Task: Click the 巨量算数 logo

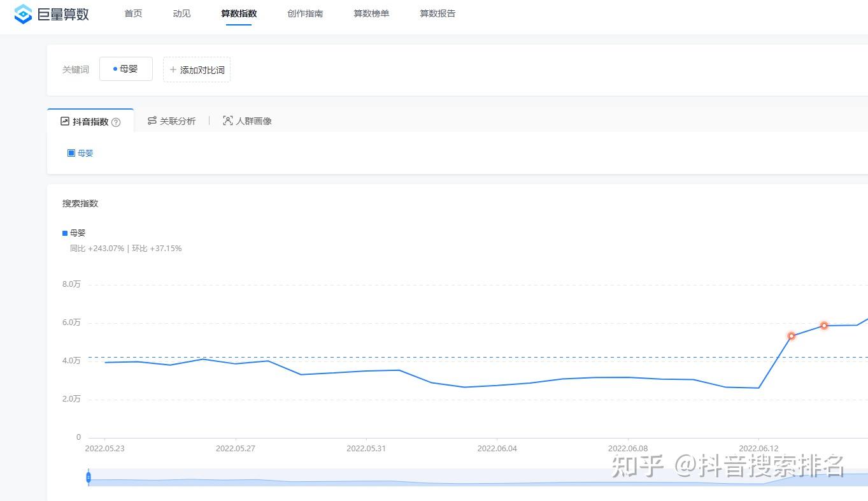Action: coord(52,13)
